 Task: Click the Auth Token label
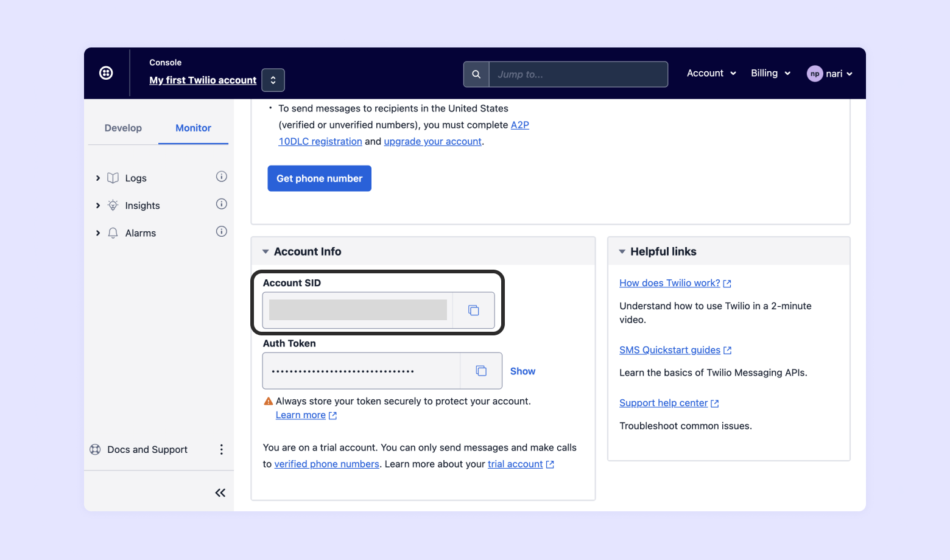[289, 343]
